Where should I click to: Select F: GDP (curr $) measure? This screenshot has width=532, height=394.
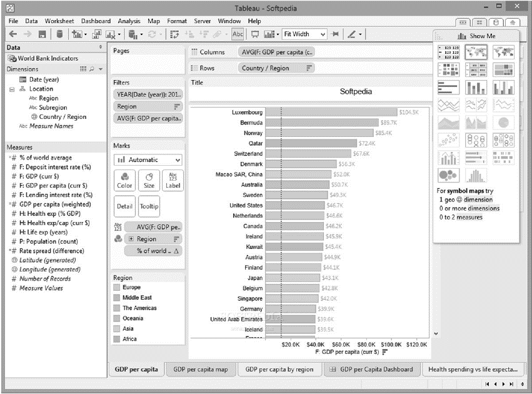[39, 176]
